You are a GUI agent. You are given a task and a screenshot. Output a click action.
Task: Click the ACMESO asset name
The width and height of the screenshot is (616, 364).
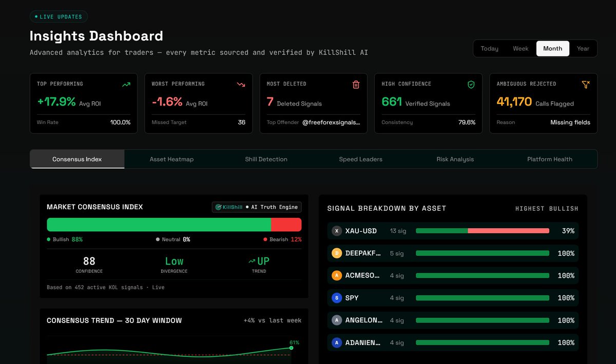pos(363,275)
